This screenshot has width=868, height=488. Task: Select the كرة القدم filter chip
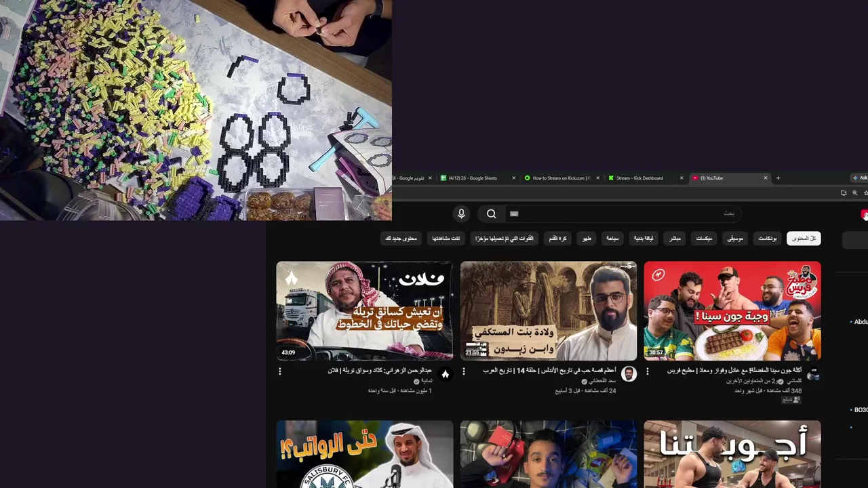pyautogui.click(x=558, y=239)
